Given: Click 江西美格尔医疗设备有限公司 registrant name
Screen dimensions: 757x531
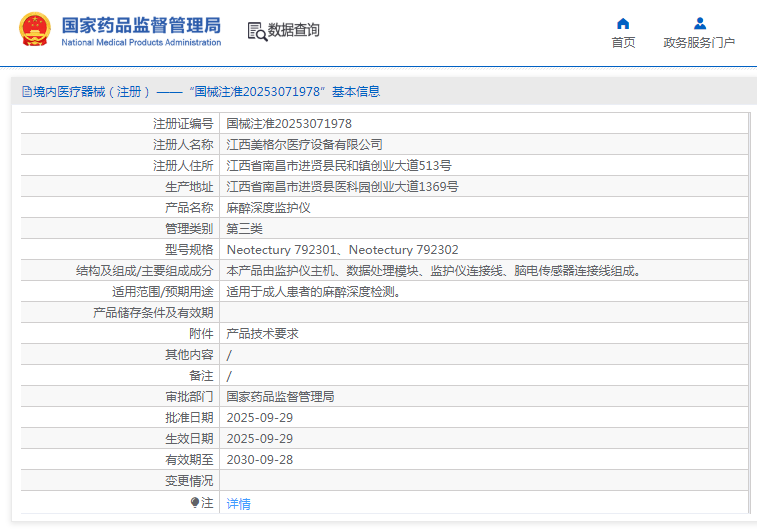Looking at the screenshot, I should tap(305, 144).
